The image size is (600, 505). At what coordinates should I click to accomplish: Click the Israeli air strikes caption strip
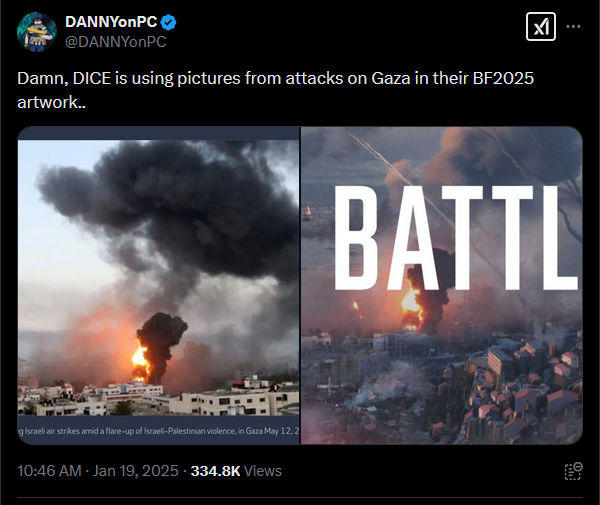point(158,431)
